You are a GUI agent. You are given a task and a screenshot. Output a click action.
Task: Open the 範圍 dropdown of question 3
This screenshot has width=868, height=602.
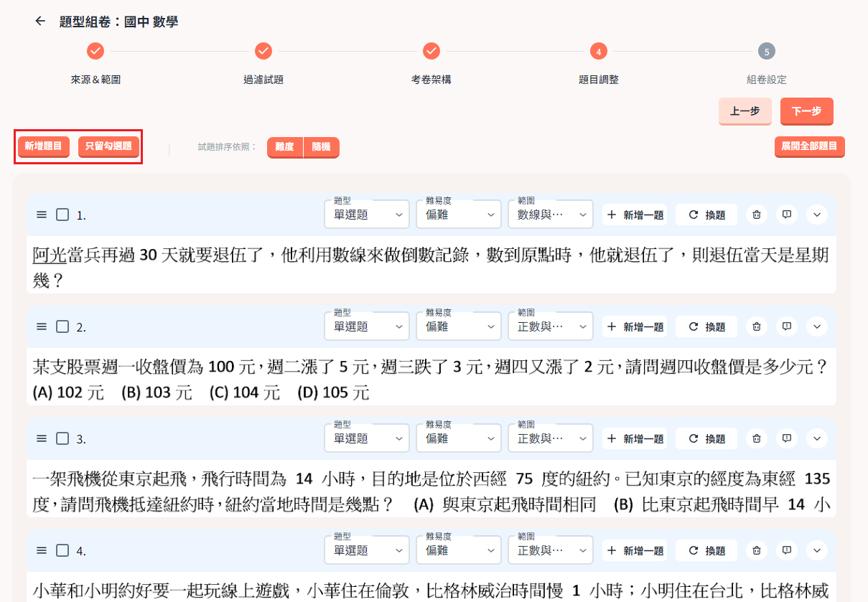551,438
